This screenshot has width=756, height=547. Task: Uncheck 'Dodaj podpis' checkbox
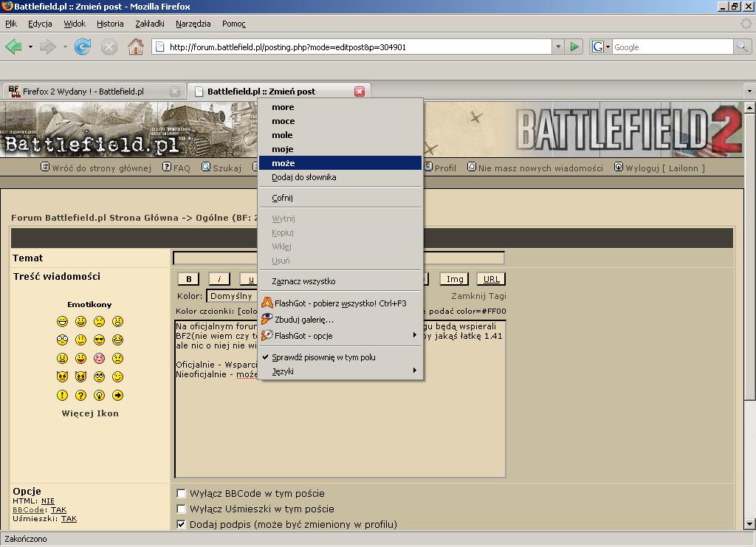[181, 525]
